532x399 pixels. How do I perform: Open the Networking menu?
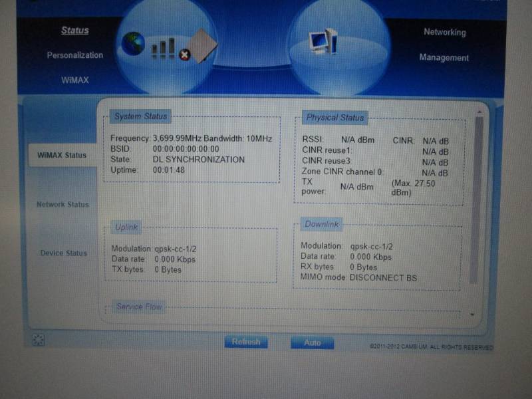(x=445, y=32)
